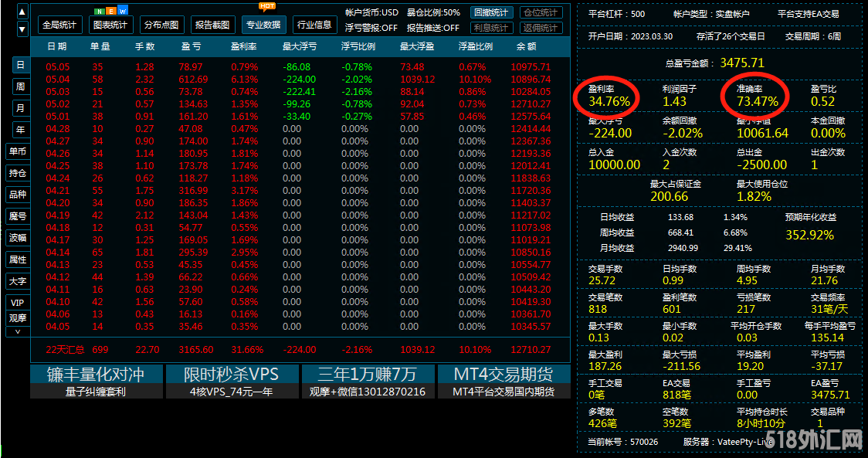Click the 总盈亏金额 value 3475.71
868x458 pixels.
pyautogui.click(x=742, y=63)
